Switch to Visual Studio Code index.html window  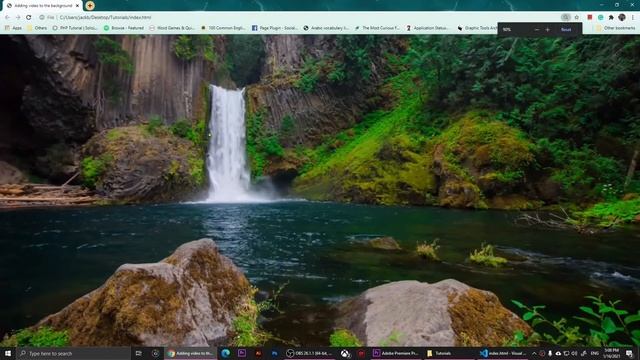pos(504,353)
